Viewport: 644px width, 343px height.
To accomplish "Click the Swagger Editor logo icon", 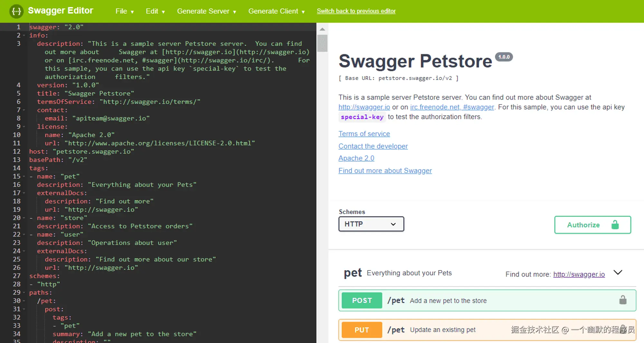I will [x=16, y=11].
